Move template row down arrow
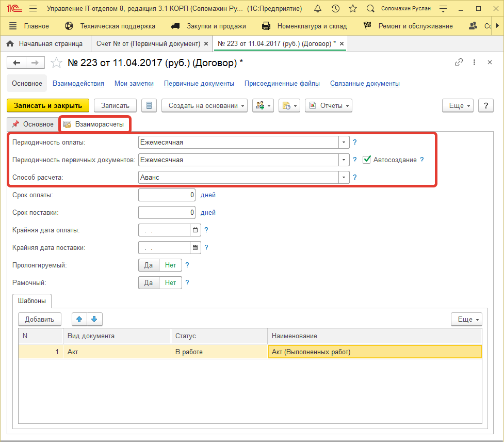 [94, 319]
